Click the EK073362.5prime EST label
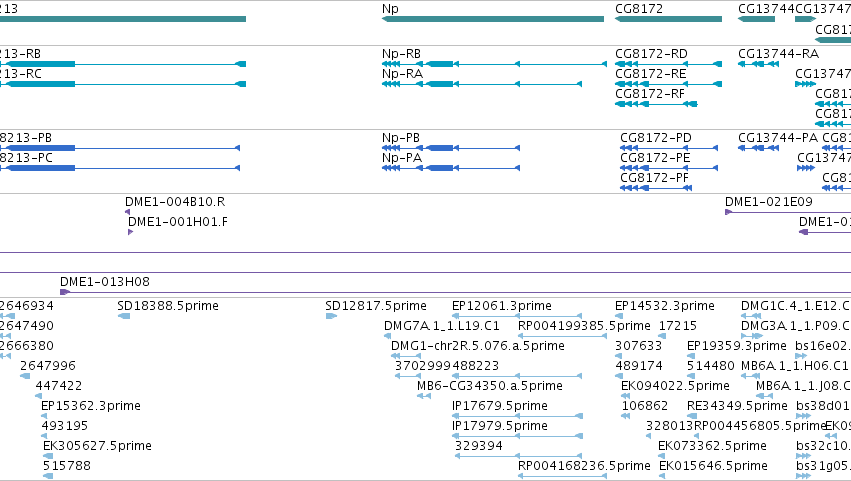This screenshot has height=481, width=851. [712, 446]
